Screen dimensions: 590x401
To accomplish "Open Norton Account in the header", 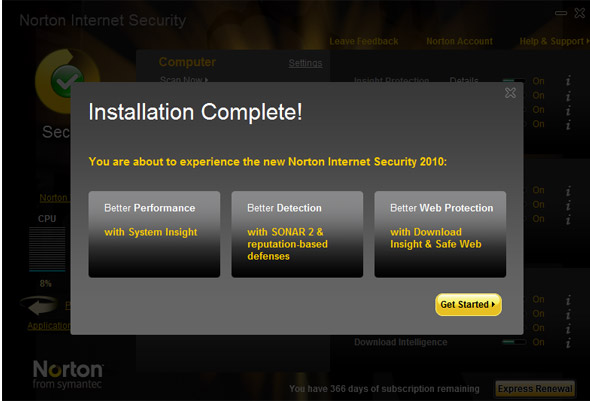I will tap(459, 41).
